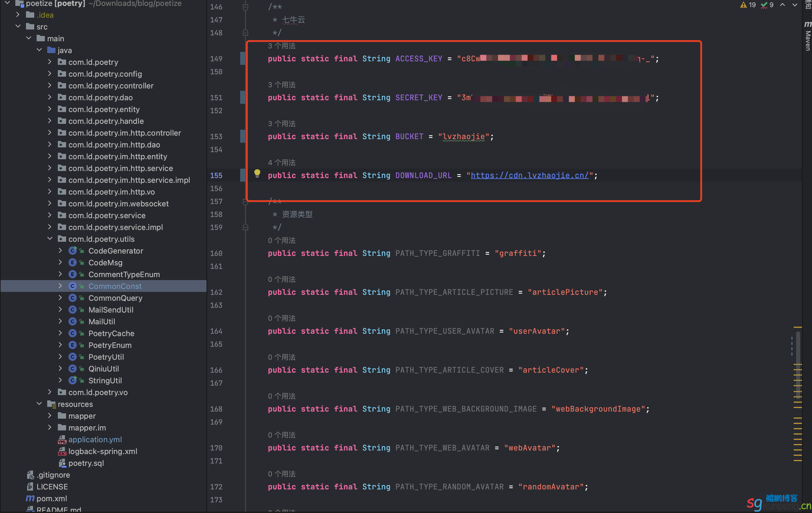Click line number 160 in gutter
Viewport: 812px width, 513px height.
pos(216,253)
